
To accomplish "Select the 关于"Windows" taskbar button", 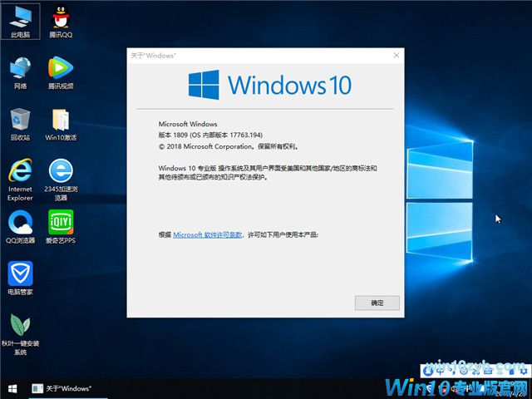I will pyautogui.click(x=62, y=388).
